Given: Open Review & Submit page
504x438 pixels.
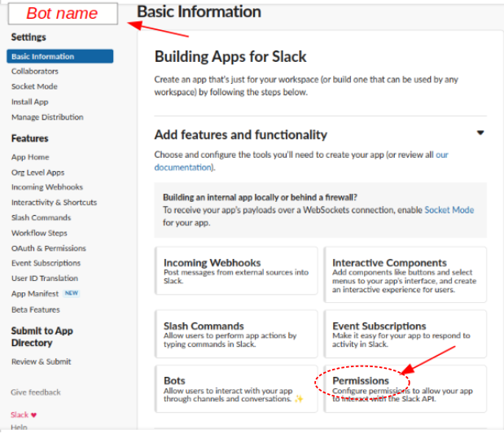Looking at the screenshot, I should pyautogui.click(x=42, y=361).
